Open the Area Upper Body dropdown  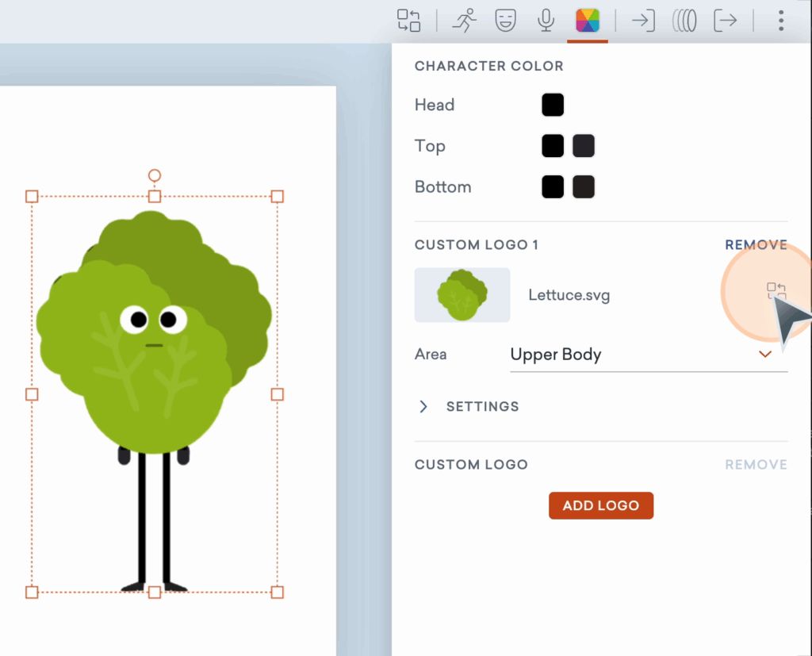649,355
